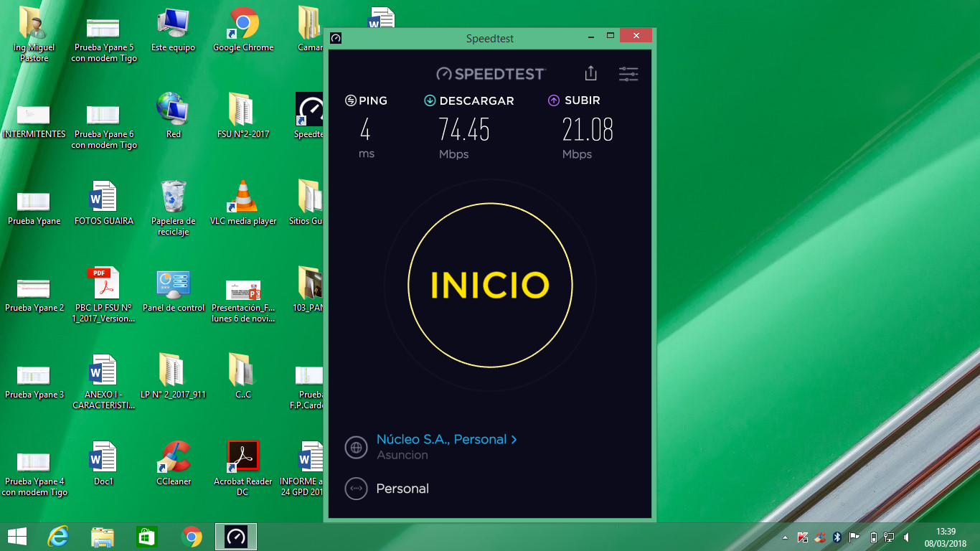Screen dimensions: 980x551
Task: Expand the server selection chevron
Action: [x=514, y=439]
